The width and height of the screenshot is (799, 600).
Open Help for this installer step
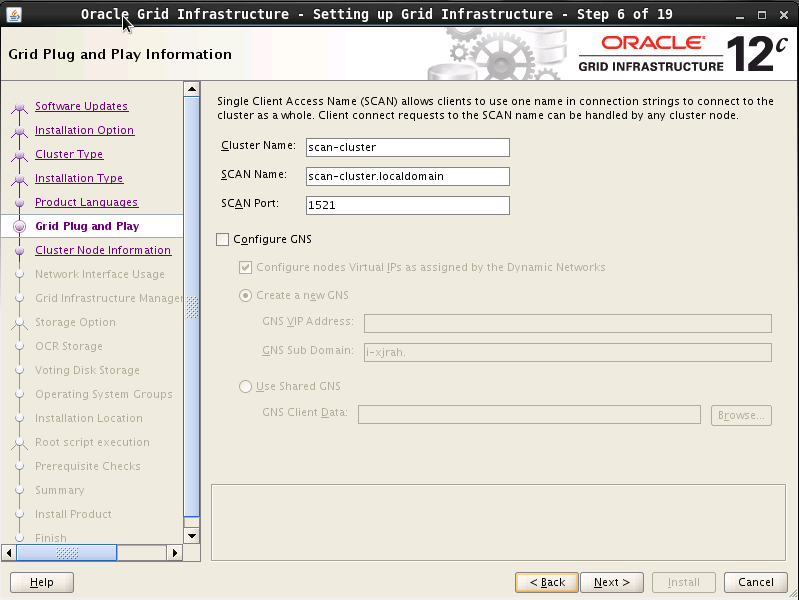[42, 582]
